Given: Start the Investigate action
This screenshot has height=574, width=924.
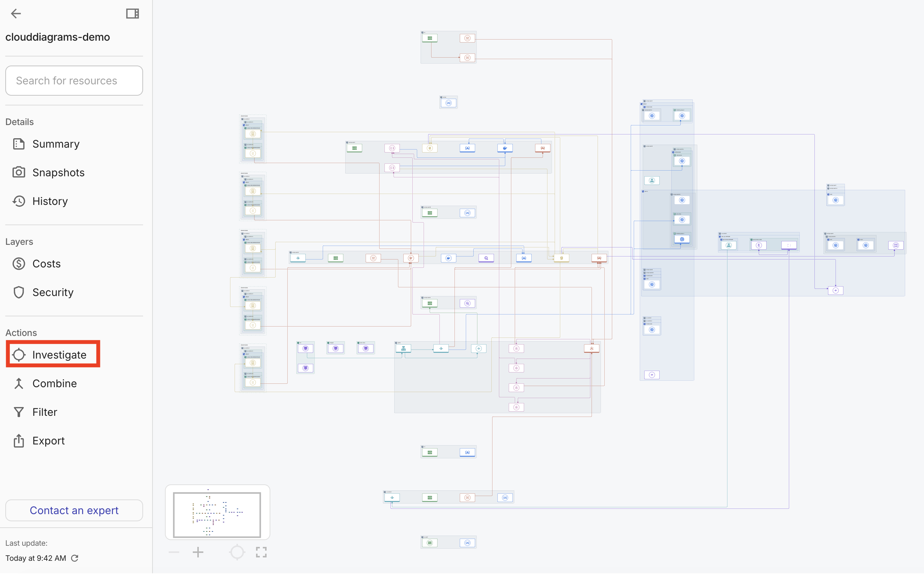Looking at the screenshot, I should coord(53,354).
